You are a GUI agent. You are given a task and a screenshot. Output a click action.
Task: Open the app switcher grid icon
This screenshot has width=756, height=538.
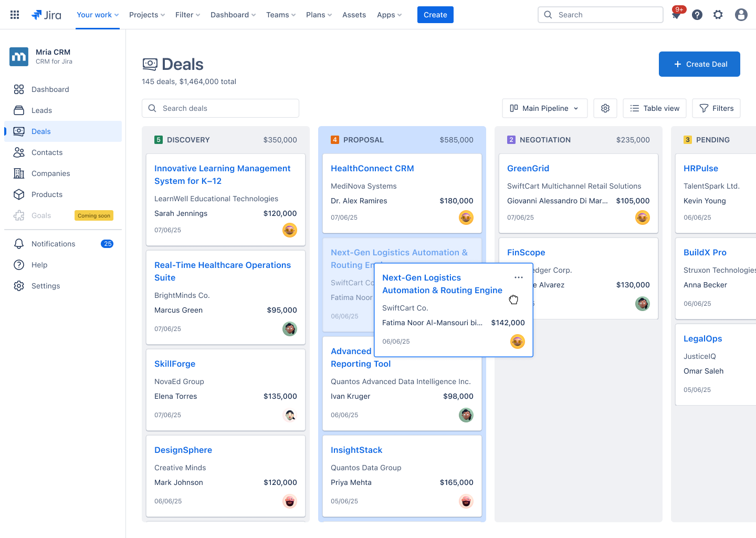coord(15,15)
